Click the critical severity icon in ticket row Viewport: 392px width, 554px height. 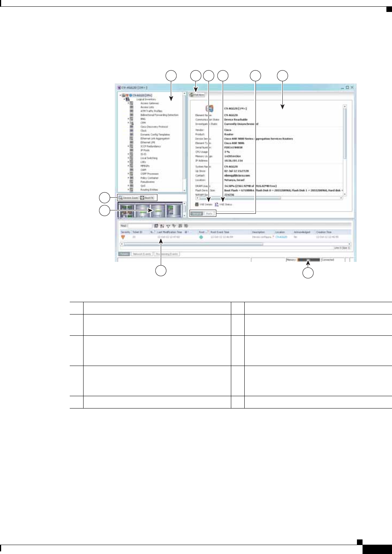click(x=123, y=237)
